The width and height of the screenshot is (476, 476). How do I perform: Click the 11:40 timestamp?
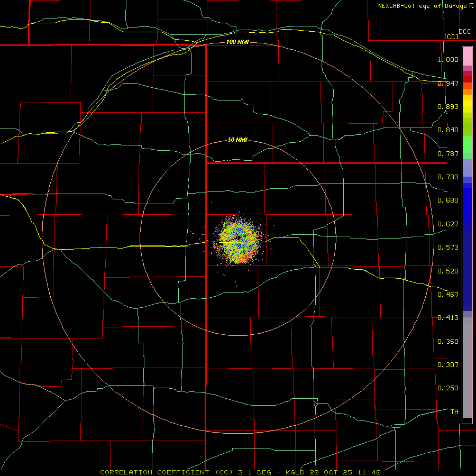click(x=369, y=472)
